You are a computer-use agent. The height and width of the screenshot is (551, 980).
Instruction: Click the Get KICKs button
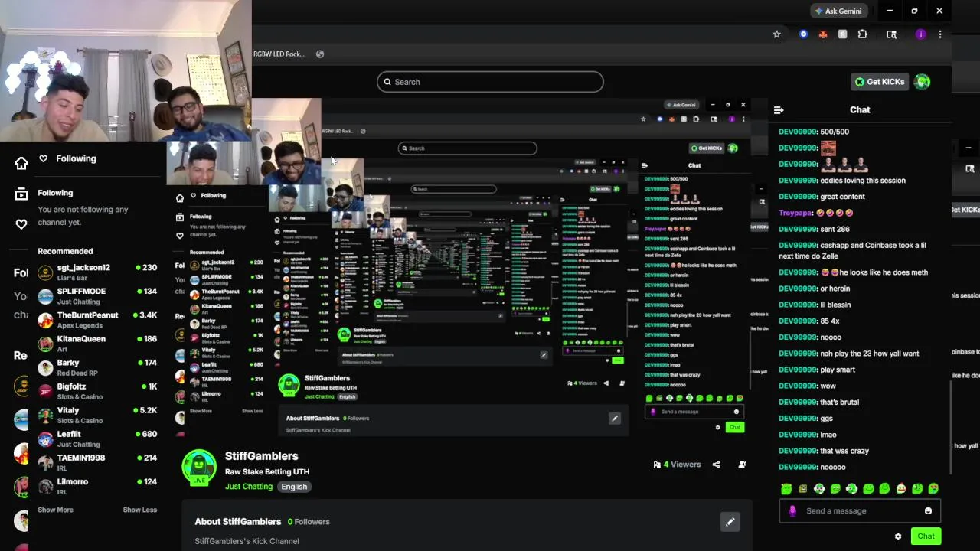[880, 82]
